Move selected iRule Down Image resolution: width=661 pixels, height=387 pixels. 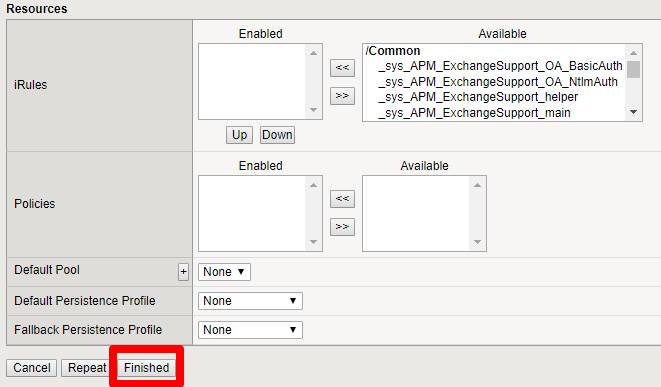(x=277, y=135)
